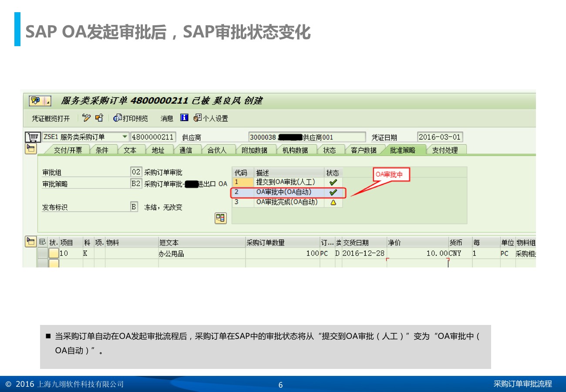Viewport: 566px width, 392px height.
Task: Switch to the 通信 tab
Action: 185,150
